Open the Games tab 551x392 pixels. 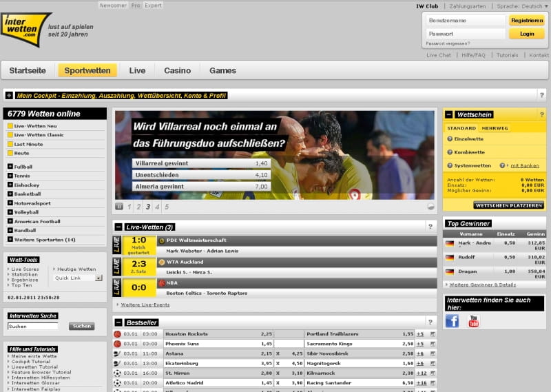coord(222,70)
